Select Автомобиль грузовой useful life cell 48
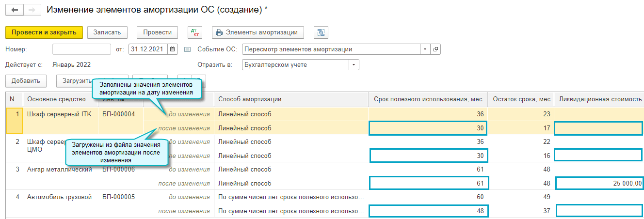 coord(429,211)
